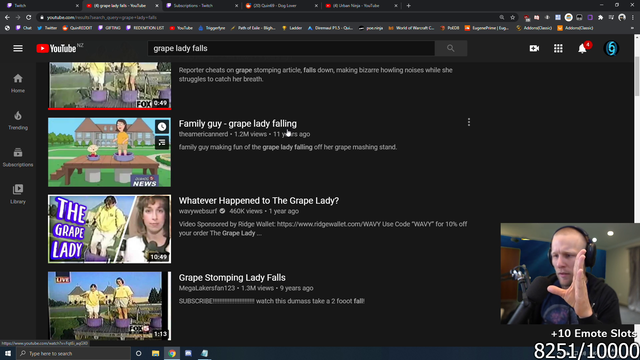Add Family guy video to queue
This screenshot has height=360, width=640.
(x=162, y=142)
